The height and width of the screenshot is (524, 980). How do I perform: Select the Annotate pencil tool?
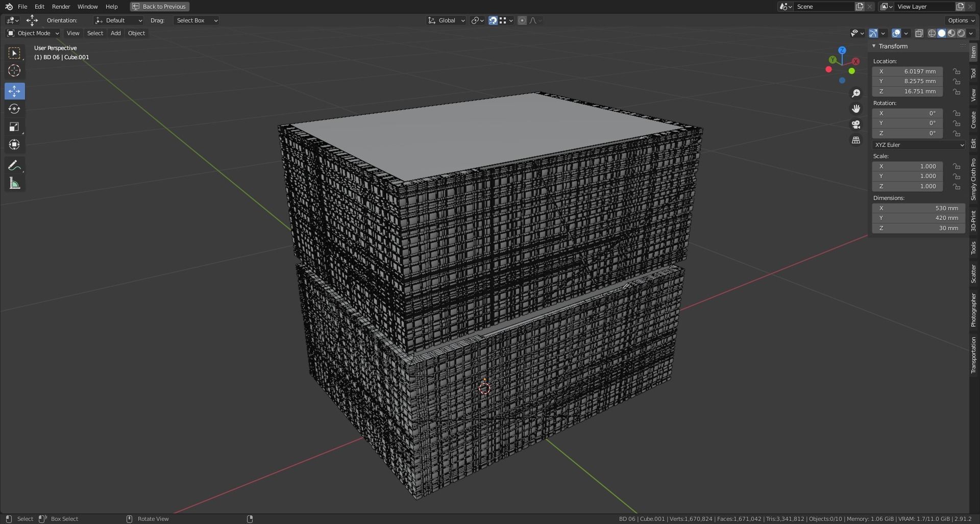(x=14, y=166)
